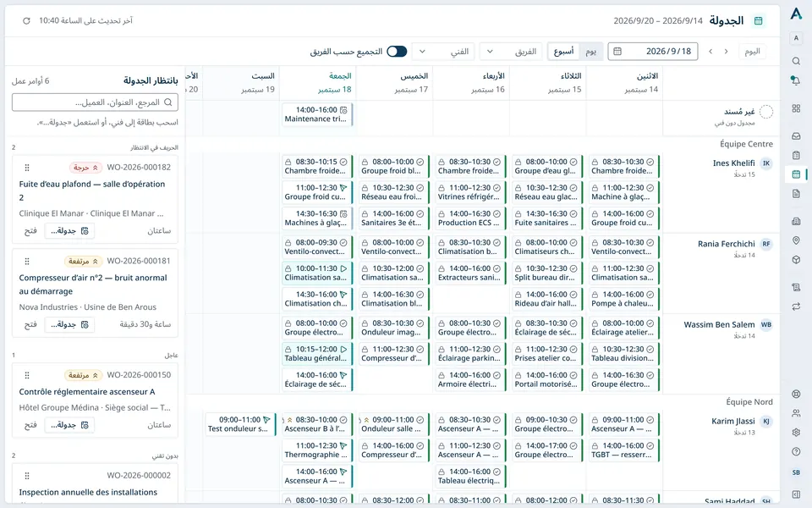Open the unassigned 14:00-16:00 Maintenance tri... event
812x508 pixels.
[x=317, y=114]
